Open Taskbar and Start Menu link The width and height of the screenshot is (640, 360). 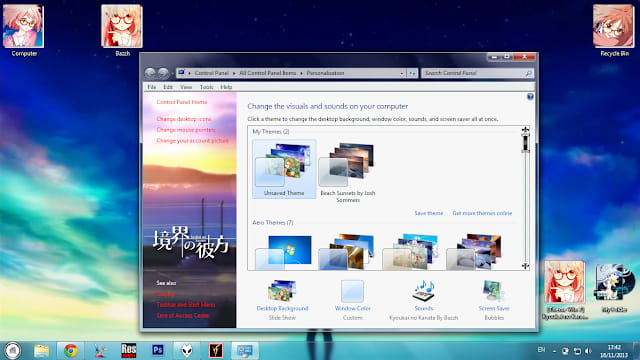186,304
